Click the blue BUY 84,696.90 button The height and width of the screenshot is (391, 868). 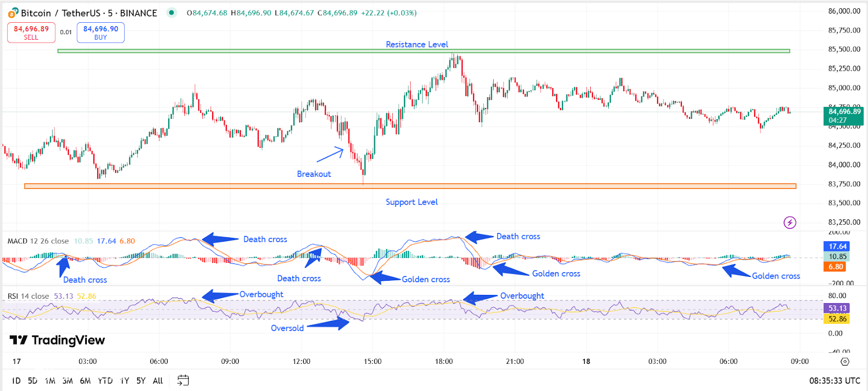[100, 33]
